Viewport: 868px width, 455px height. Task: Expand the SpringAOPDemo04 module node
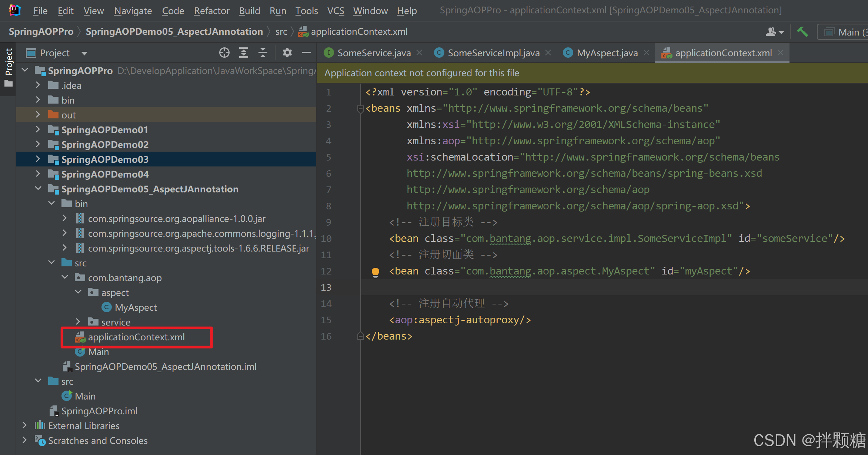pyautogui.click(x=38, y=174)
